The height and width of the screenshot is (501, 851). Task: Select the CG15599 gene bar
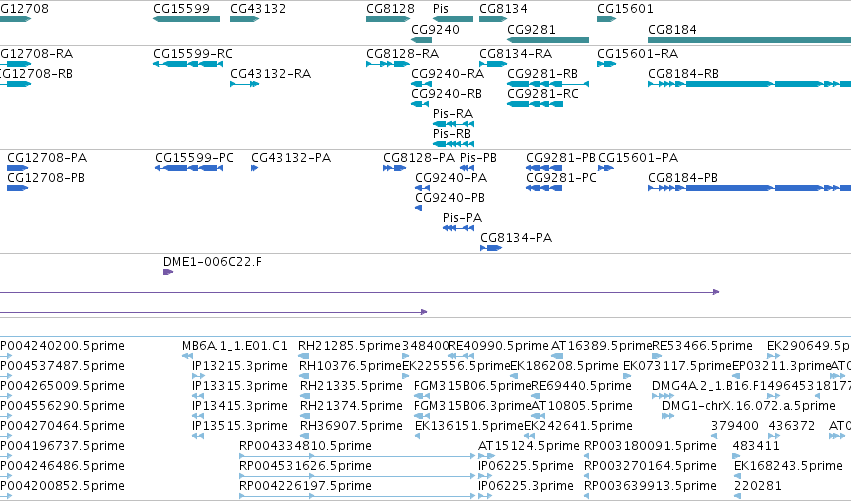pyautogui.click(x=187, y=19)
